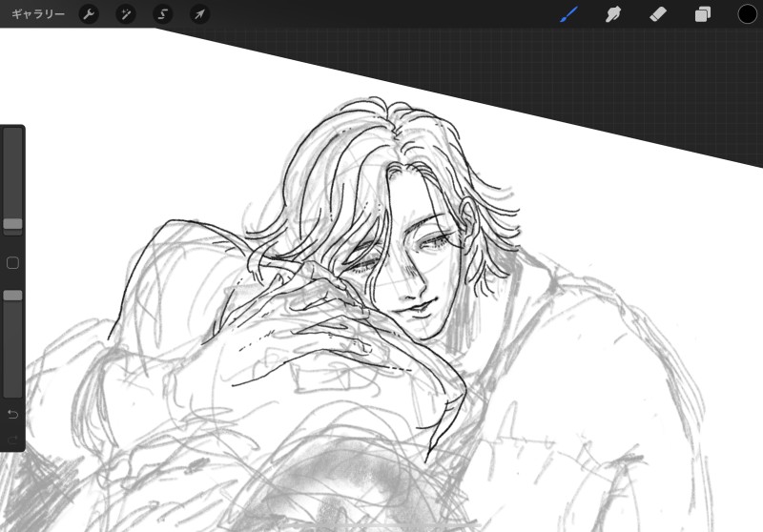
Task: Click the brush opacity slider handle
Action: tap(12, 296)
